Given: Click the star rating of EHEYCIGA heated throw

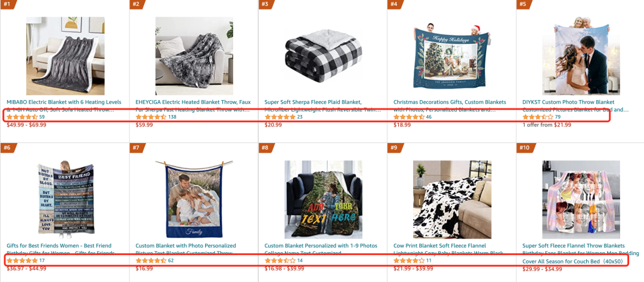Looking at the screenshot, I should click(x=151, y=117).
